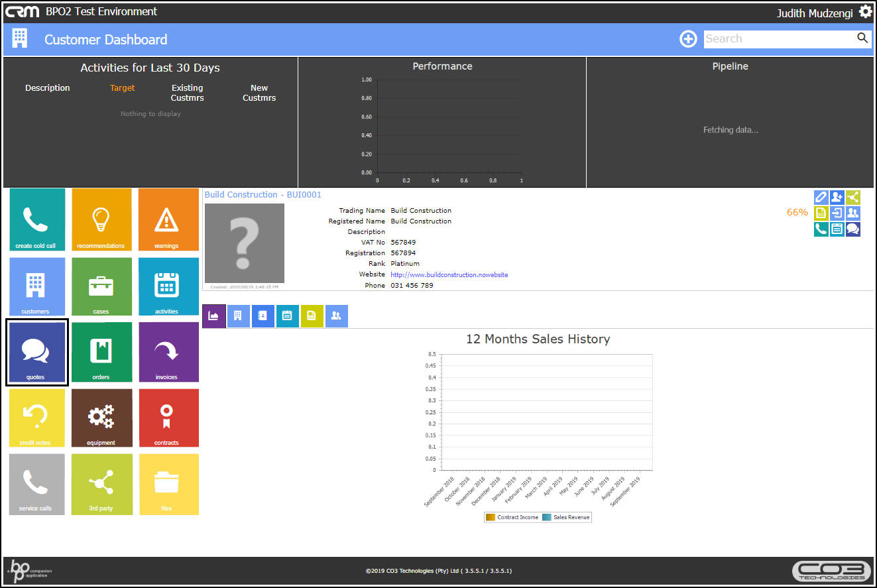Open the recommendations lightbulb tile

pos(101,221)
